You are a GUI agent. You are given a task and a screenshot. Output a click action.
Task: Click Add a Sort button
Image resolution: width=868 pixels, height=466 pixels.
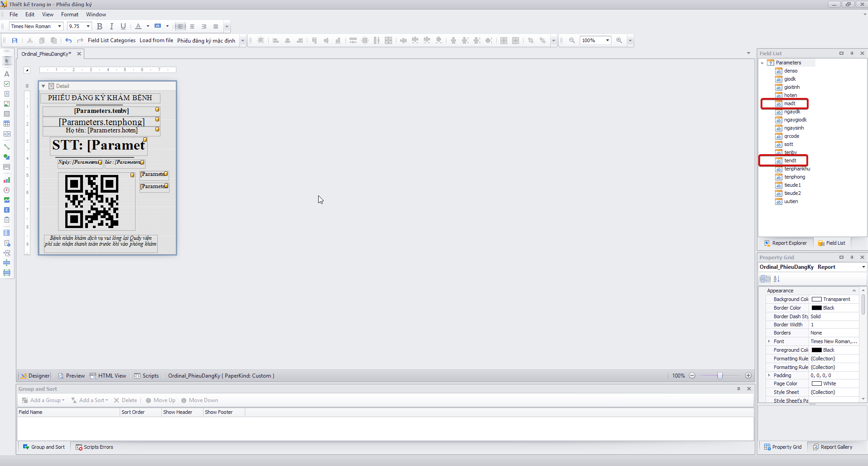tap(90, 400)
